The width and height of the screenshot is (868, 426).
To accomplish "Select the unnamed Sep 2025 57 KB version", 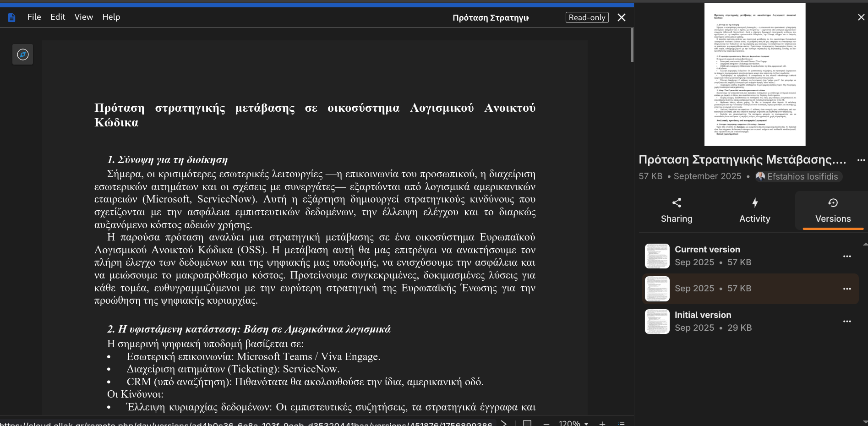I will coord(750,289).
